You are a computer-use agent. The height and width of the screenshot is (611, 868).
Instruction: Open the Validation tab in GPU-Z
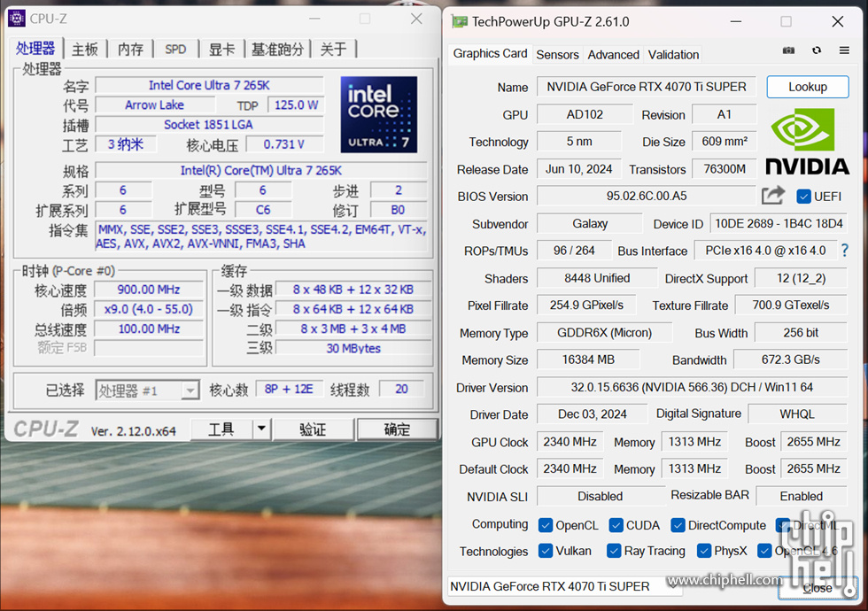pos(674,54)
